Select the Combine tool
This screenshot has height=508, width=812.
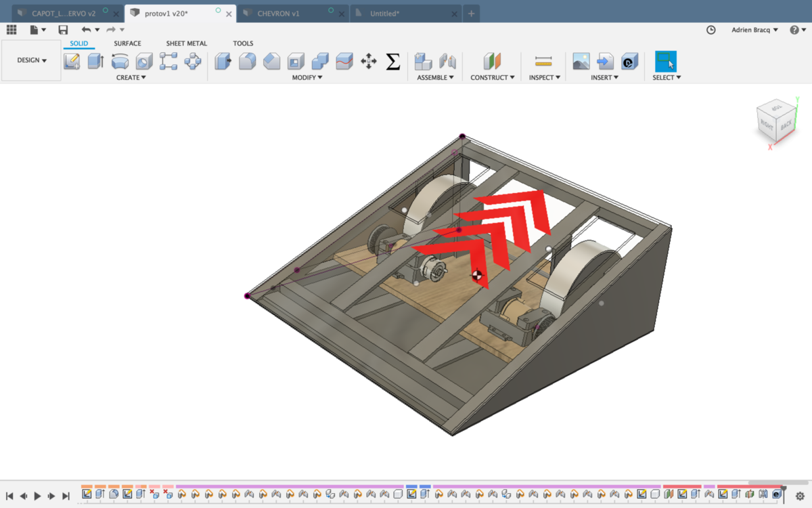tap(320, 62)
